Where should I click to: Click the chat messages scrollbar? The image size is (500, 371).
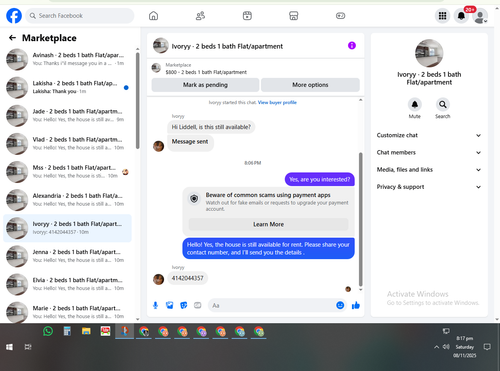(360, 219)
